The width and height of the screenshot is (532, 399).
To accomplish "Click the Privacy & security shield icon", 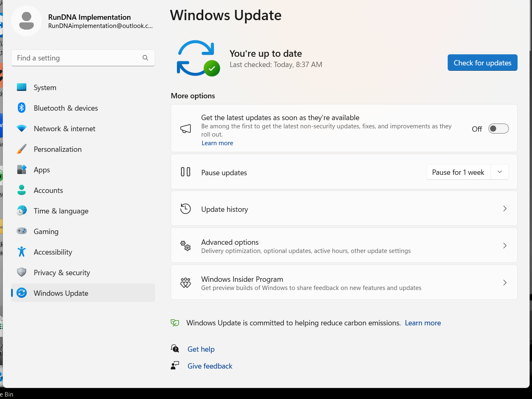I will (22, 272).
